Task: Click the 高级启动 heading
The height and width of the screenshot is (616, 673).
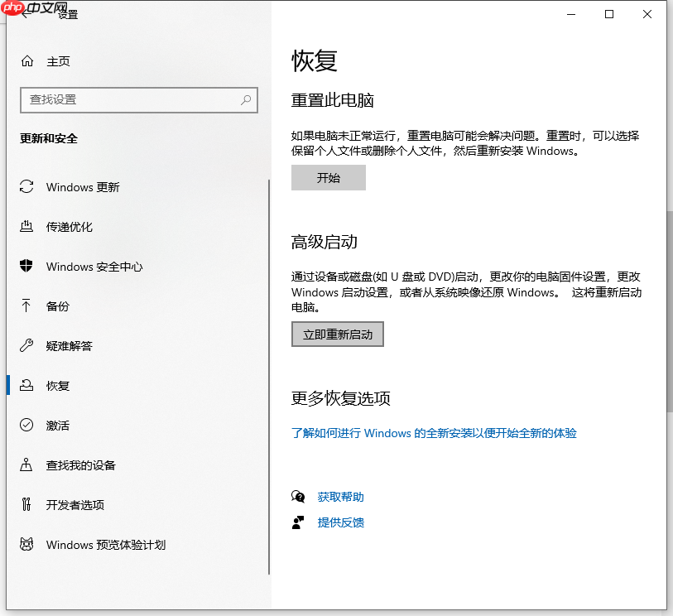Action: coord(324,242)
